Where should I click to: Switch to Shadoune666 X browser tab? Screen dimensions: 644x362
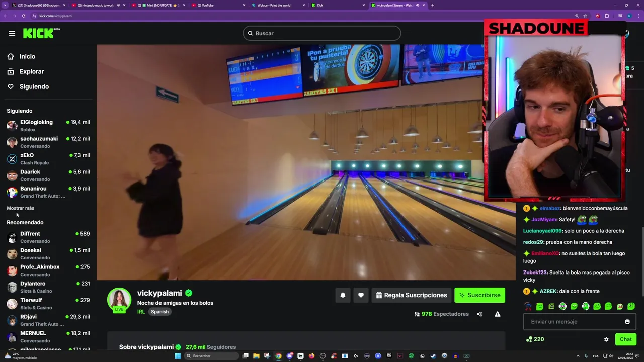point(39,5)
